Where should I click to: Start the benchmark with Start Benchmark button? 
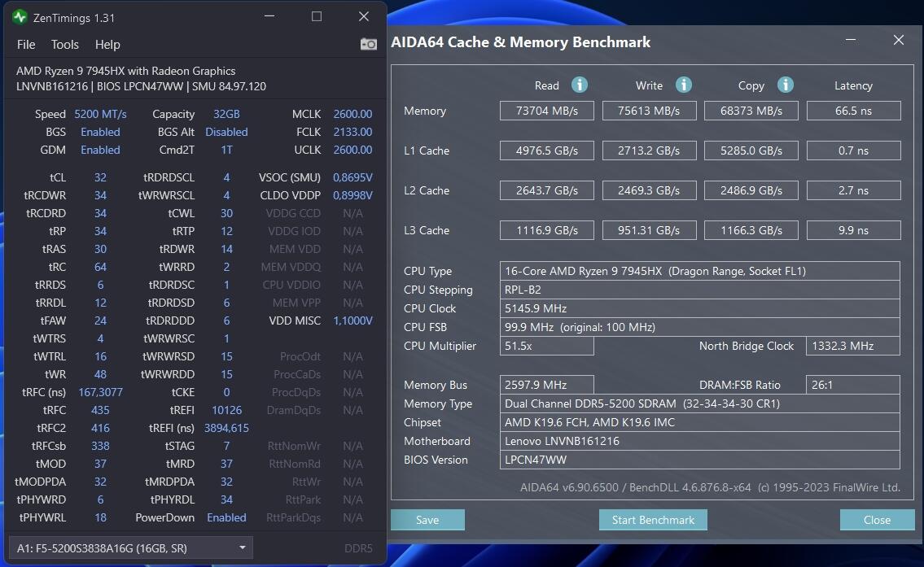(653, 520)
